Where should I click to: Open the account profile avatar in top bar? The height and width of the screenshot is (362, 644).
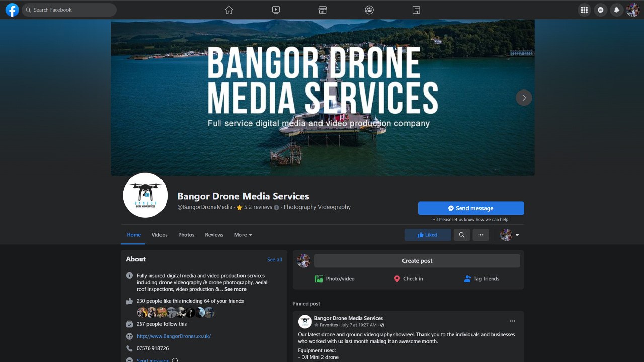[633, 10]
